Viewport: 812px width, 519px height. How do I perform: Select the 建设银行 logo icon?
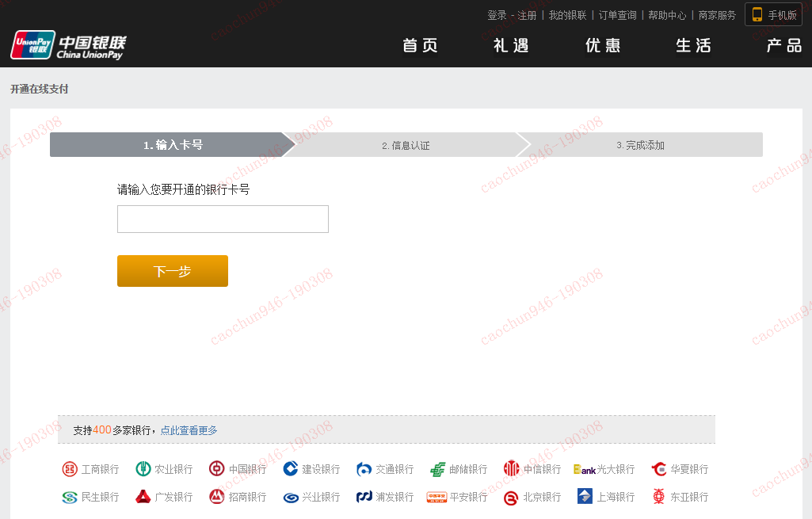(x=291, y=469)
